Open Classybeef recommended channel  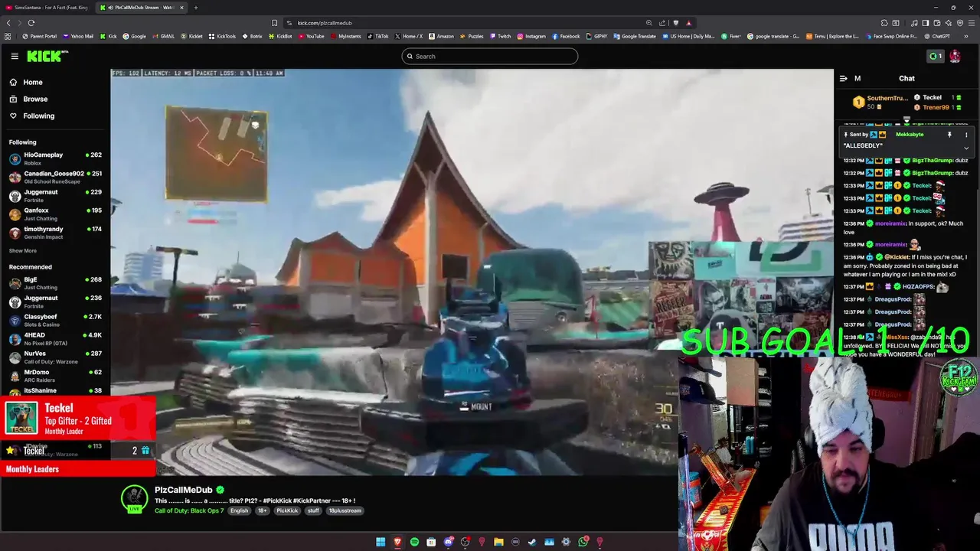pyautogui.click(x=55, y=320)
